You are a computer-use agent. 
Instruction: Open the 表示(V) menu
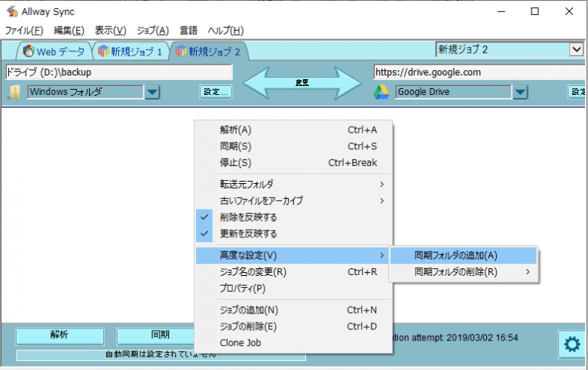[x=110, y=30]
